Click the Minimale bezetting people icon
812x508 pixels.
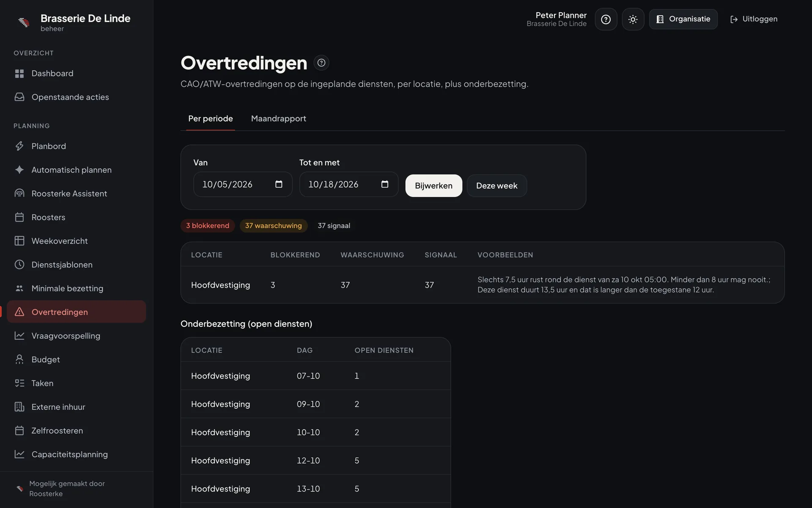(19, 289)
